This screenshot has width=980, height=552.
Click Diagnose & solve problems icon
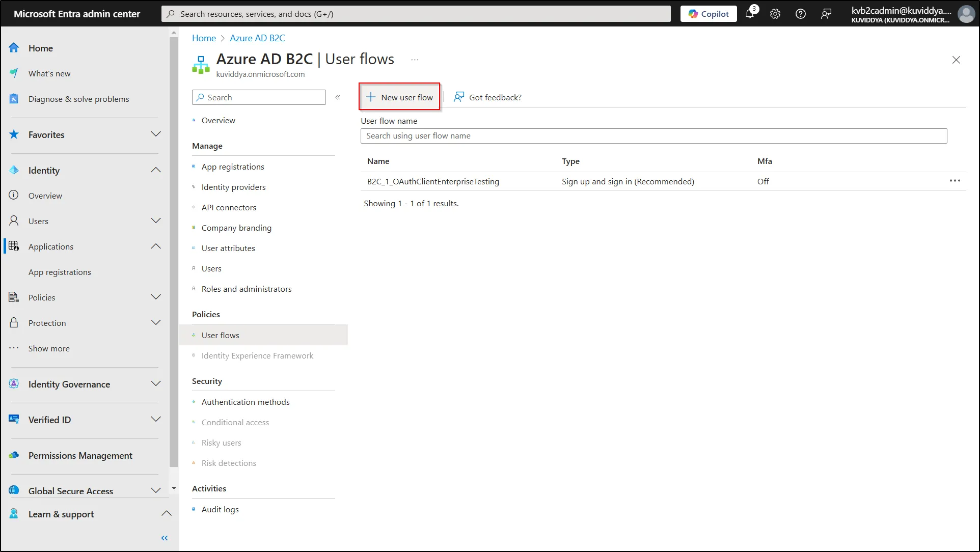pyautogui.click(x=14, y=99)
